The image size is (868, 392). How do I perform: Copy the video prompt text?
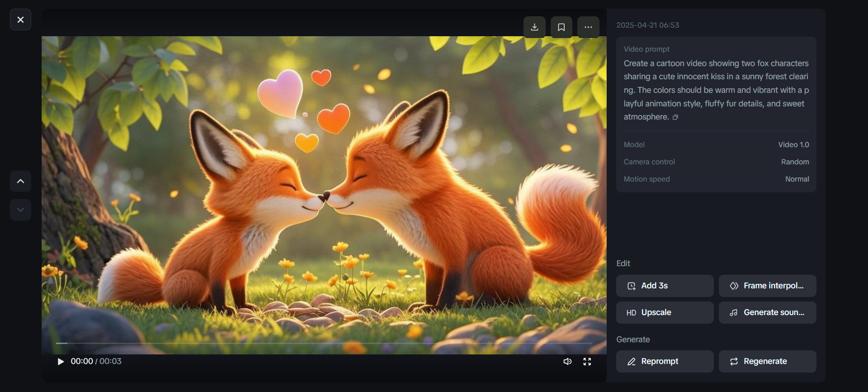click(675, 117)
